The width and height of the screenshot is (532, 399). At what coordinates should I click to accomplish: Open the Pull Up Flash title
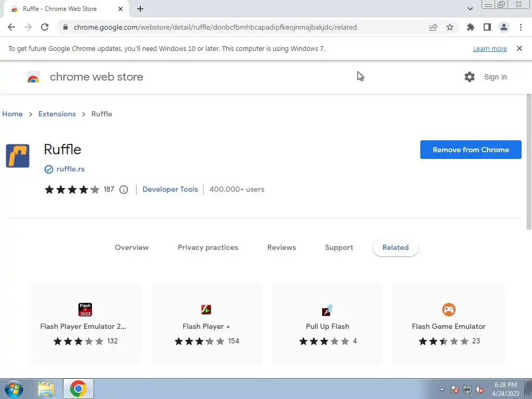[x=327, y=326]
